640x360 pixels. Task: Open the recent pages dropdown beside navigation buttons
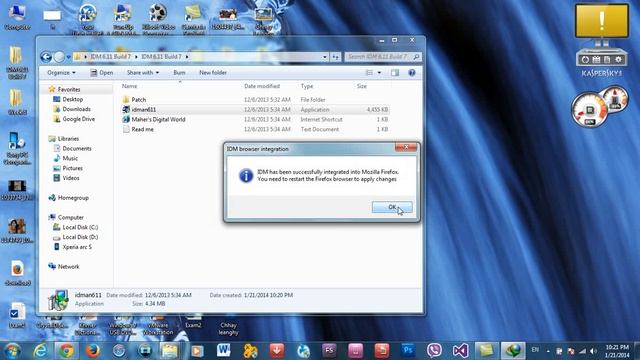[x=69, y=57]
